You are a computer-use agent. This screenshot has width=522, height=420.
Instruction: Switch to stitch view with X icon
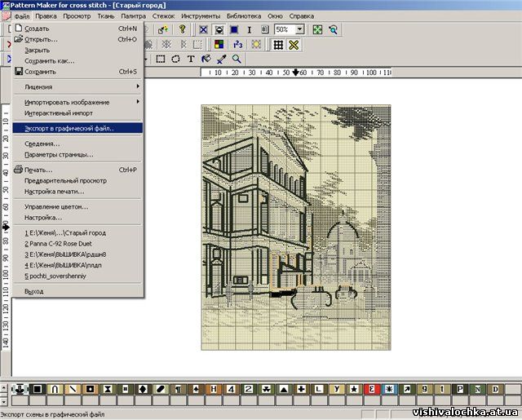(x=203, y=29)
